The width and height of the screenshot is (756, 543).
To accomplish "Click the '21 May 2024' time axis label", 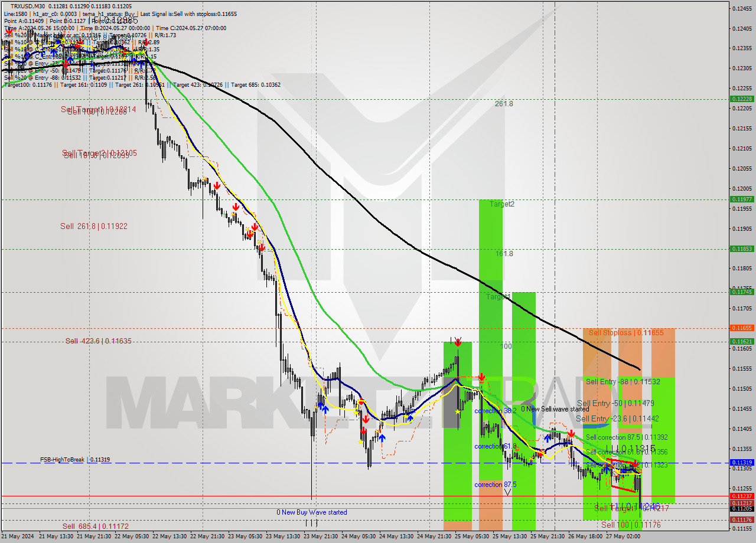I will pos(18,536).
